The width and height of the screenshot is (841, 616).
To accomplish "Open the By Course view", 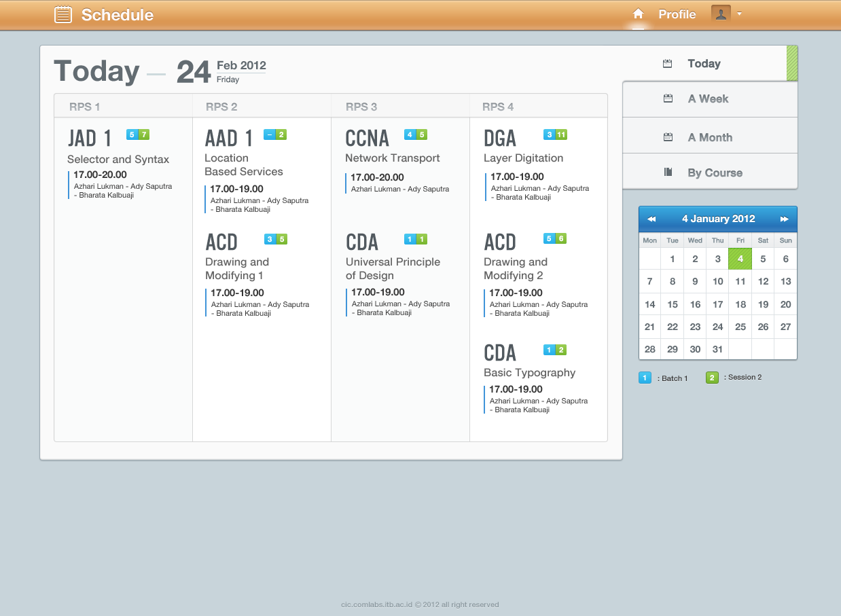I will pos(710,172).
